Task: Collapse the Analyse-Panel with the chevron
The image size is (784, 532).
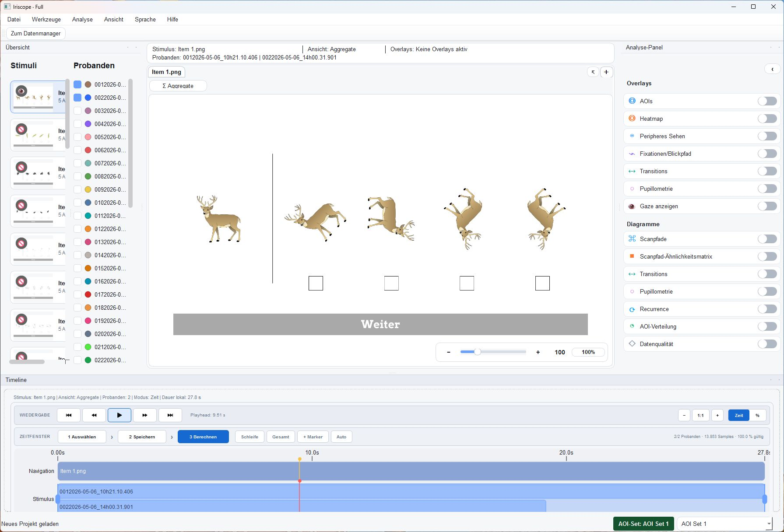Action: coord(772,69)
